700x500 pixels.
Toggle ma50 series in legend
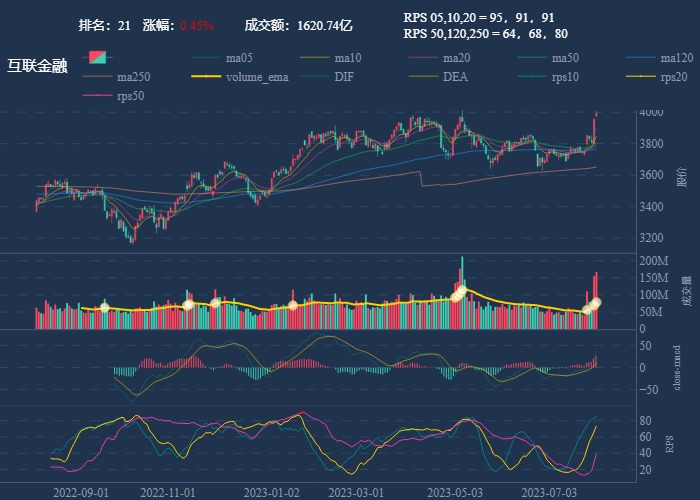(548, 58)
